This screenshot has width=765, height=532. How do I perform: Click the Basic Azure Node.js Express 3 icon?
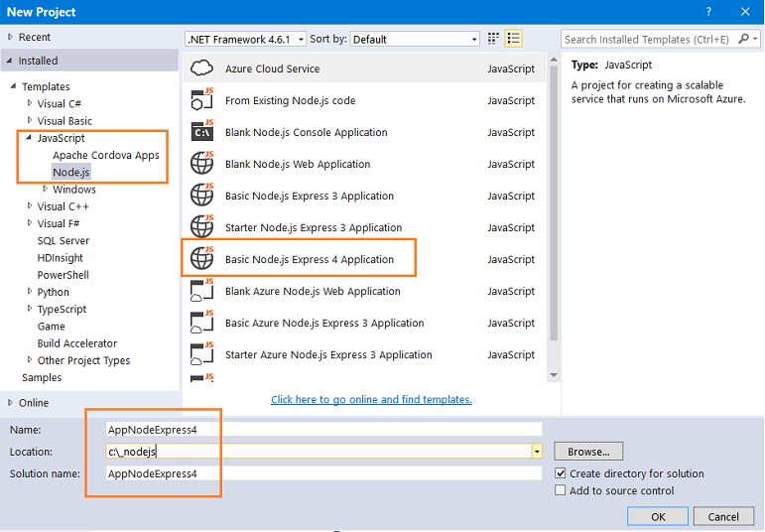201,323
